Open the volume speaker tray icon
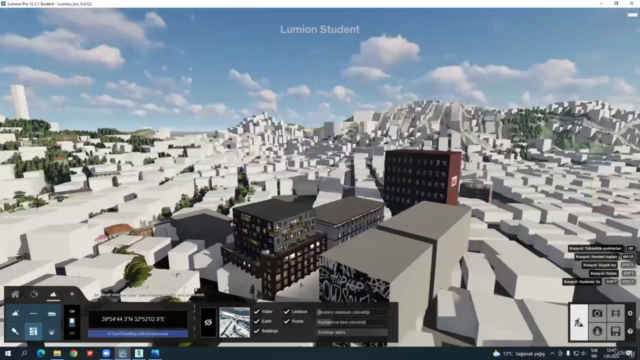Viewport: 640px width, 360px height. tap(584, 353)
